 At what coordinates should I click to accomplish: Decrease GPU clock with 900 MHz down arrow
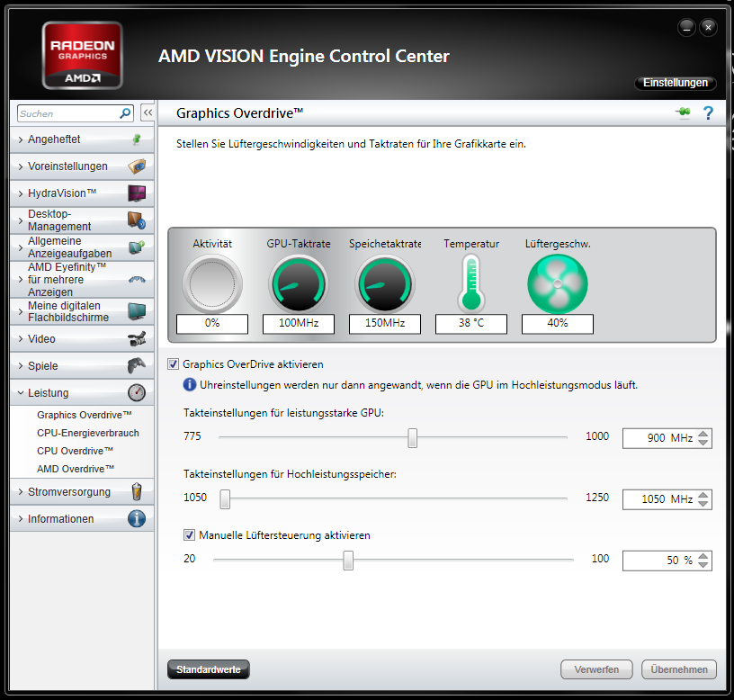tap(703, 443)
